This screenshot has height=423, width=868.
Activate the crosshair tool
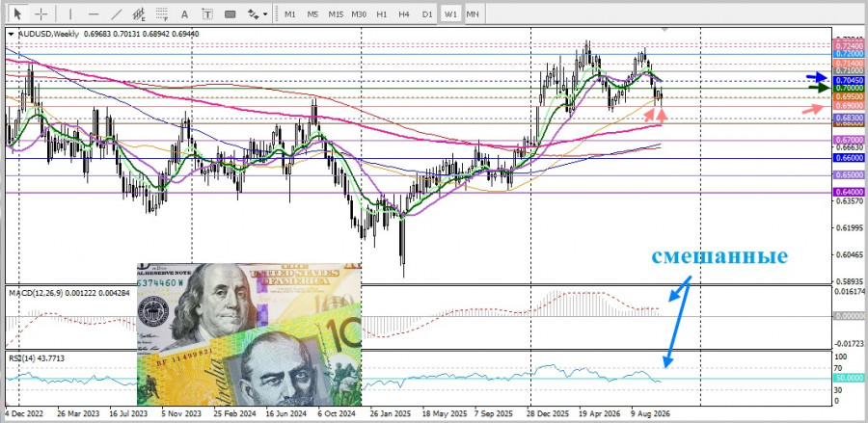pos(41,13)
